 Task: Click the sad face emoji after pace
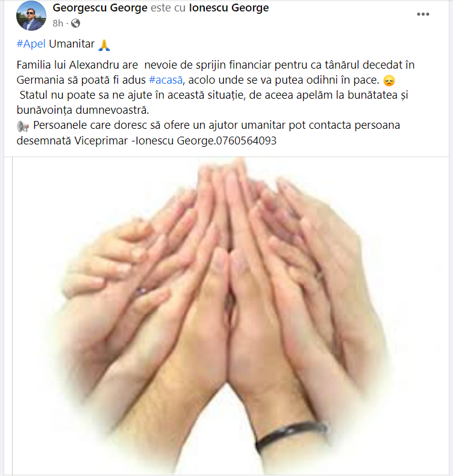click(x=389, y=81)
